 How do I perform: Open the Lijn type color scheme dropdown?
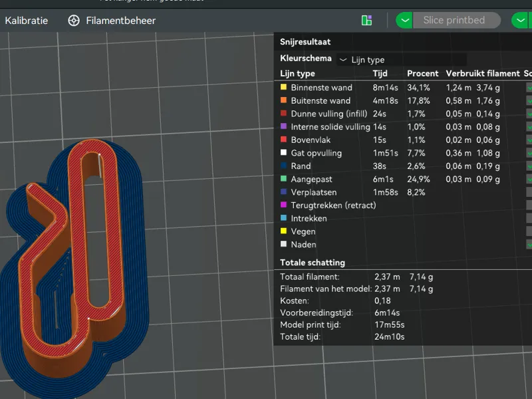coord(402,60)
